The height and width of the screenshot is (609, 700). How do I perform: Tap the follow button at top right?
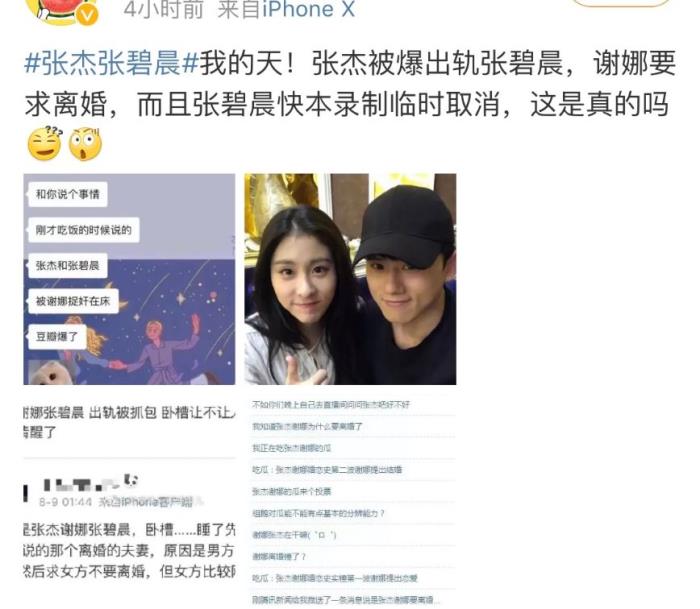[x=621, y=3]
